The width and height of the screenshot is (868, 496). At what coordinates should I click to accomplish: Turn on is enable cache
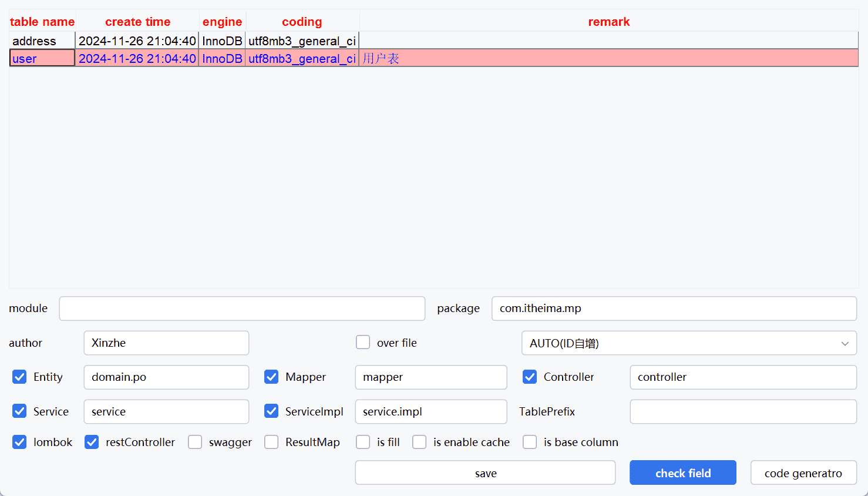(419, 442)
